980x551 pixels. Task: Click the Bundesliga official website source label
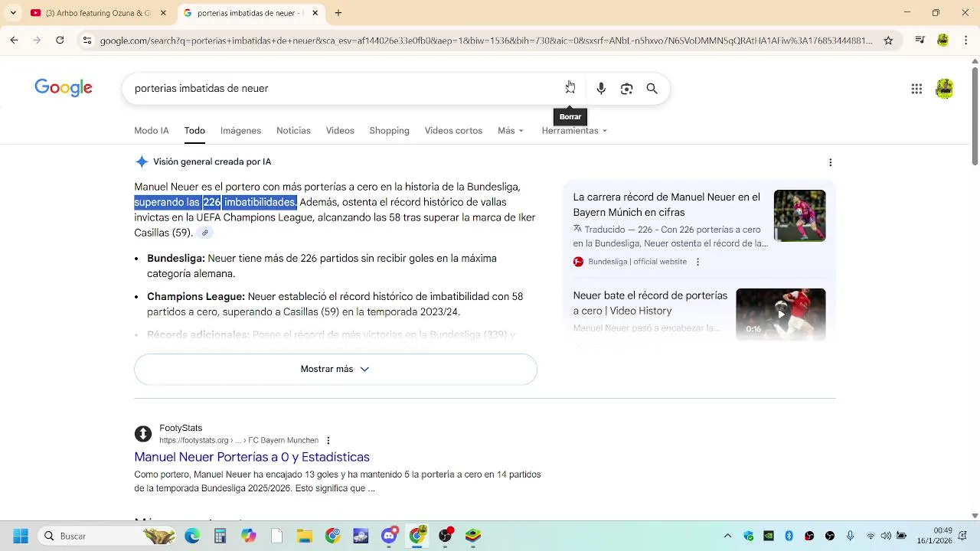pos(637,262)
